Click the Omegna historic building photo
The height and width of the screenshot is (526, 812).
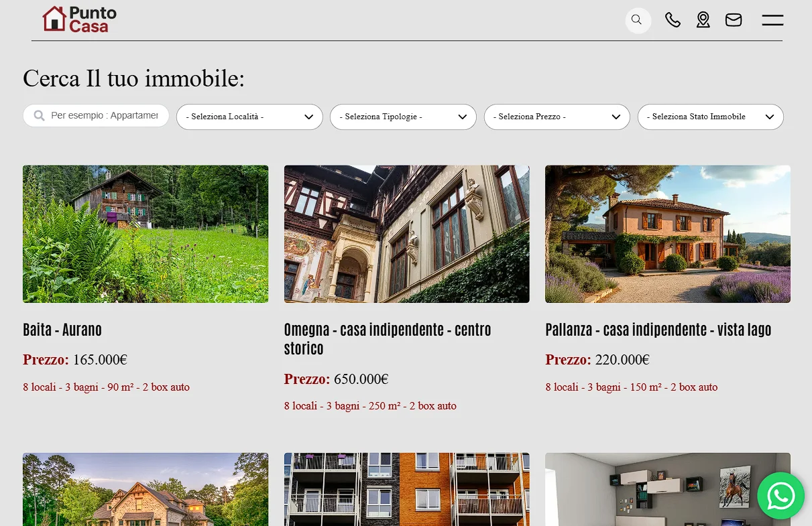(x=406, y=234)
